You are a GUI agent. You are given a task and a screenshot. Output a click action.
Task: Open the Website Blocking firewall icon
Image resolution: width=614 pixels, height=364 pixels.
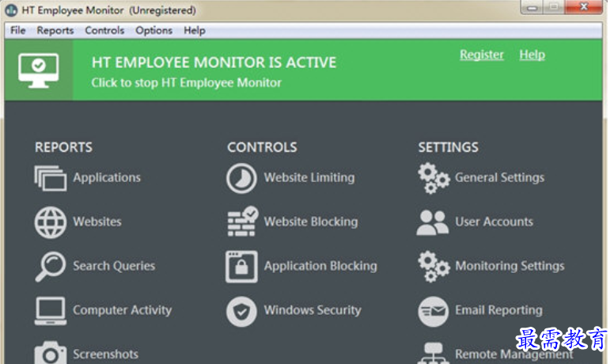coord(242,222)
